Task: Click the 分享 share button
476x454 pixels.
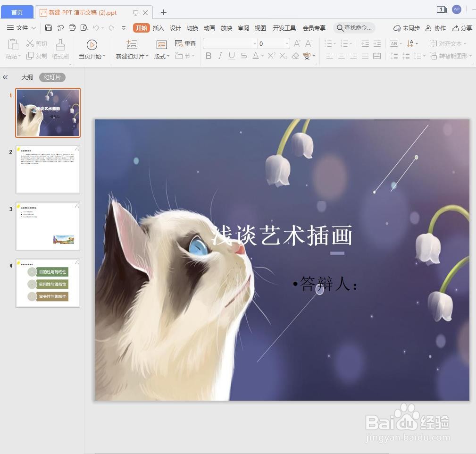Action: 462,28
